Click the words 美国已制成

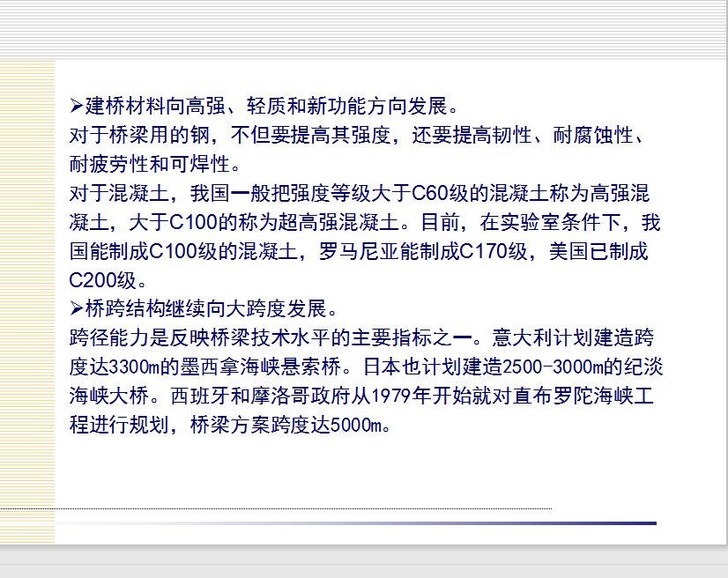(x=598, y=251)
